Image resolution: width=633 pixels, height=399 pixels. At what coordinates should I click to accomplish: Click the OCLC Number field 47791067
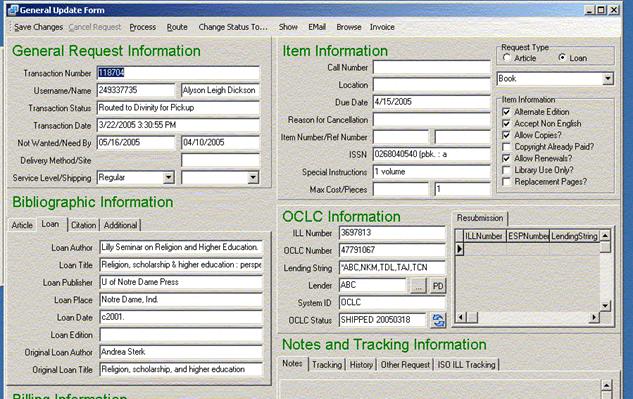coord(392,250)
